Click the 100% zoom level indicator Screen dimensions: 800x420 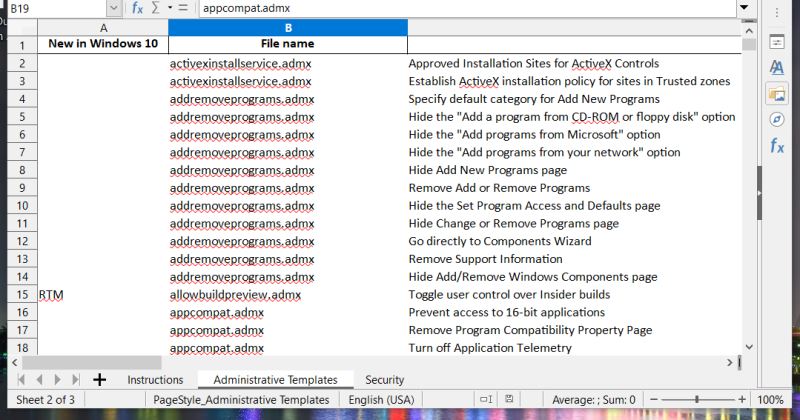point(770,400)
